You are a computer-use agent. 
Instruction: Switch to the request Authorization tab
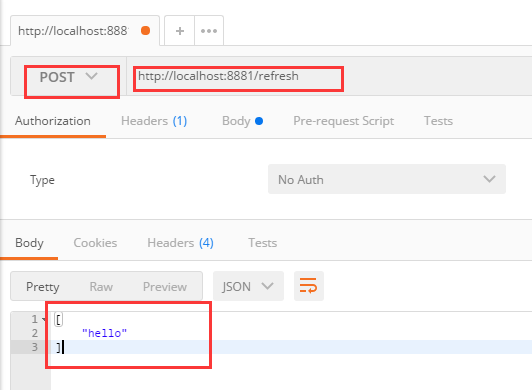pyautogui.click(x=53, y=121)
